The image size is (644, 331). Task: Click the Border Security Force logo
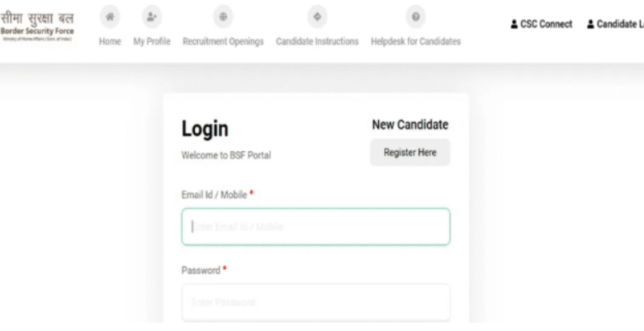pyautogui.click(x=37, y=25)
